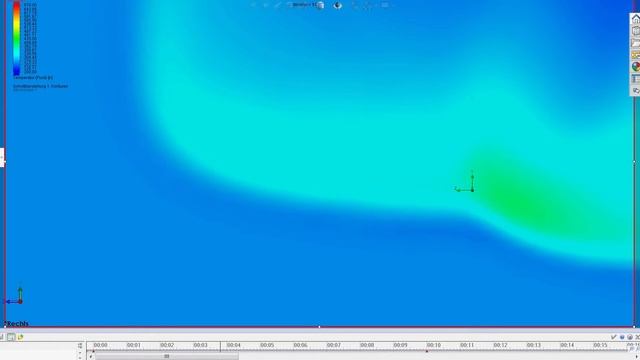This screenshot has height=360, width=640.
Task: Click the 00:07 marker on the timeline
Action: (333, 345)
